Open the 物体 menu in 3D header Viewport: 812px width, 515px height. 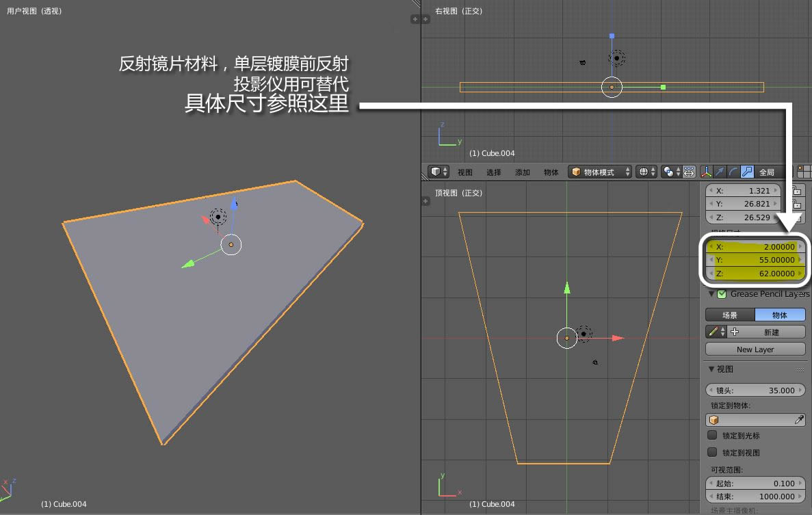point(551,172)
